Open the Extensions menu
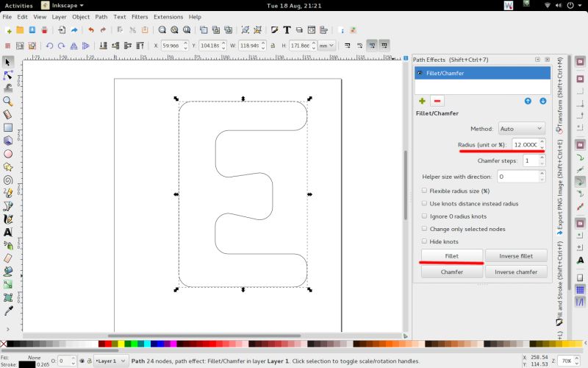The width and height of the screenshot is (588, 368). click(x=168, y=17)
